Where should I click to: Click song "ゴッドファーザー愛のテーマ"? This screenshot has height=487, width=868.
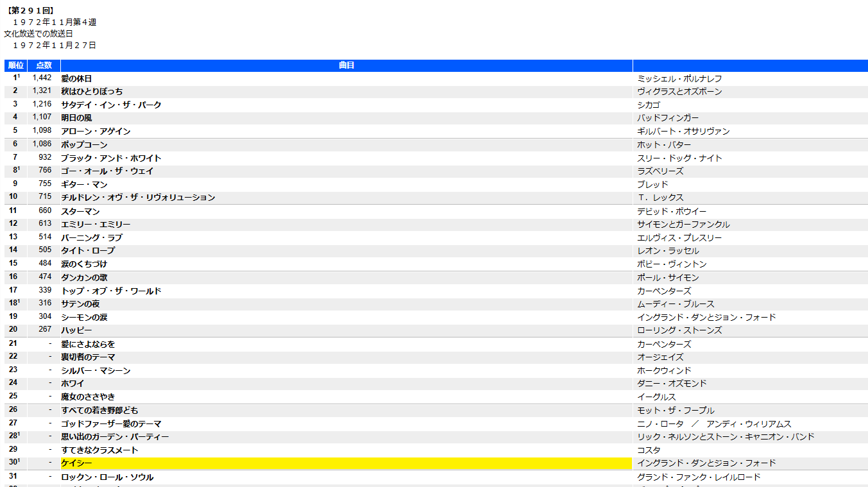(x=111, y=424)
